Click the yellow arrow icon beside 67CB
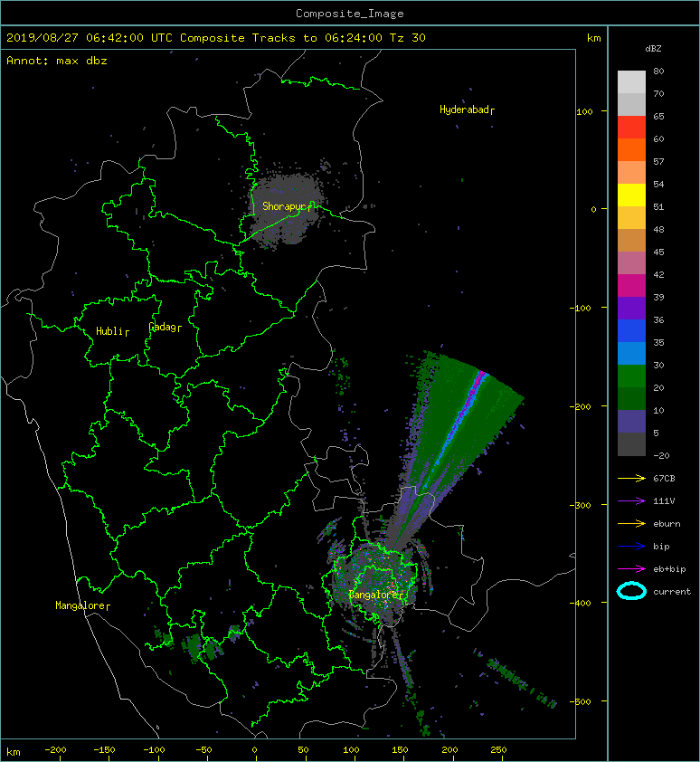This screenshot has height=762, width=700. point(631,479)
